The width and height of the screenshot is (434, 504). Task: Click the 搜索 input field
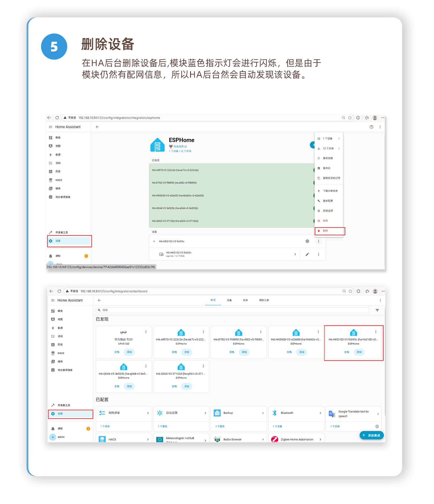tap(232, 310)
